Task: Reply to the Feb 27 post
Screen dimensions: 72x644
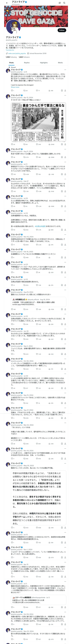Action: (12, 191)
